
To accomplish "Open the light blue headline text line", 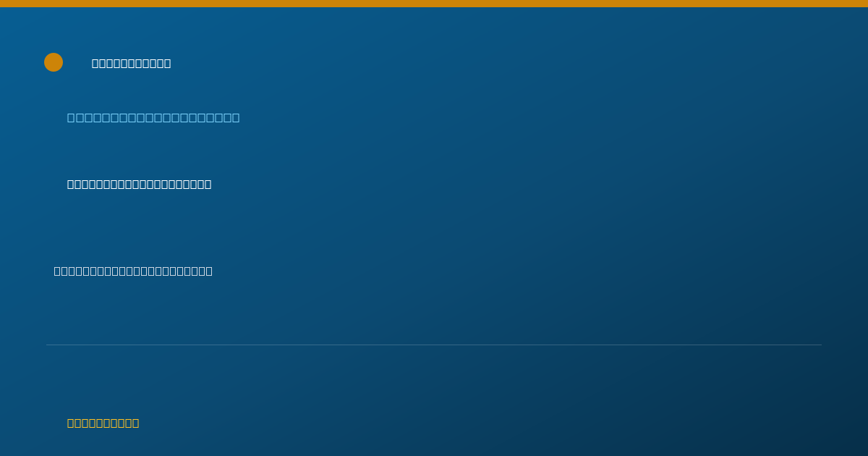I will tap(153, 118).
